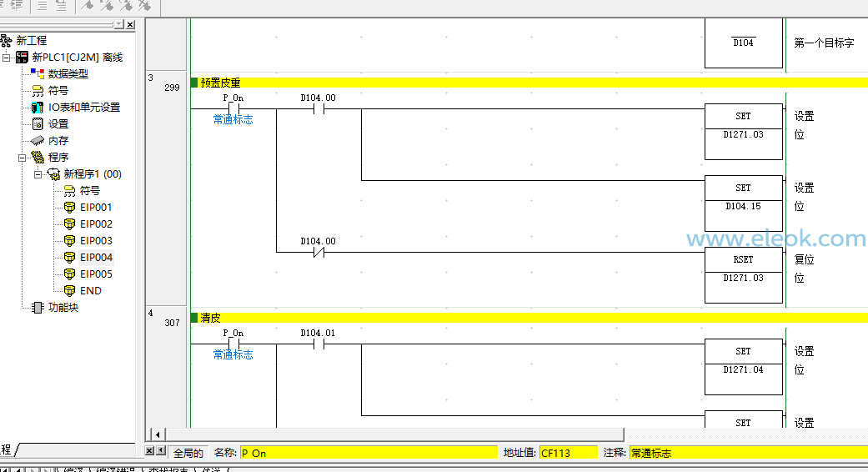Click the 新PLC1[CJ2M] PLC device icon
Viewport: 868px width, 472px height.
(23, 57)
